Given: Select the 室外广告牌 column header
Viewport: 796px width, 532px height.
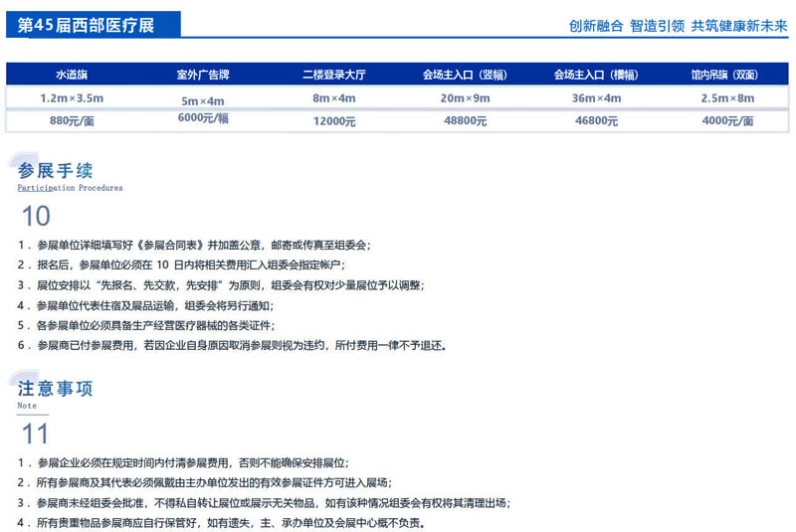Looking at the screenshot, I should pyautogui.click(x=203, y=75).
